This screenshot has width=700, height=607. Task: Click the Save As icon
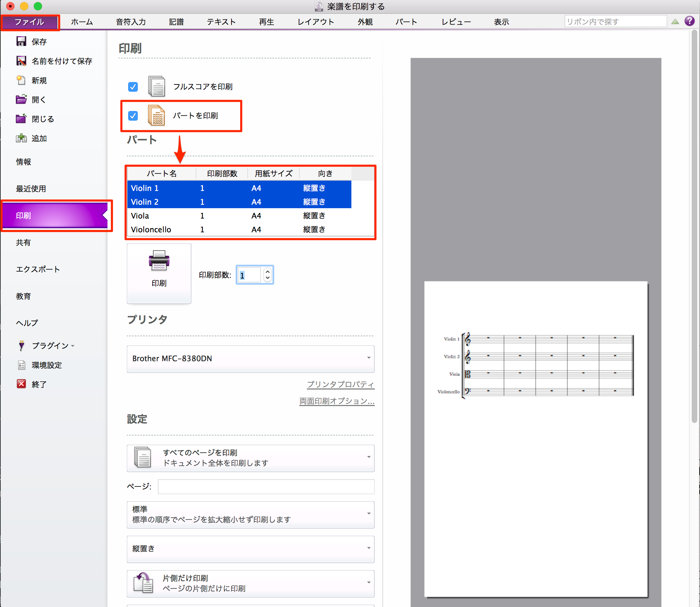pyautogui.click(x=21, y=61)
